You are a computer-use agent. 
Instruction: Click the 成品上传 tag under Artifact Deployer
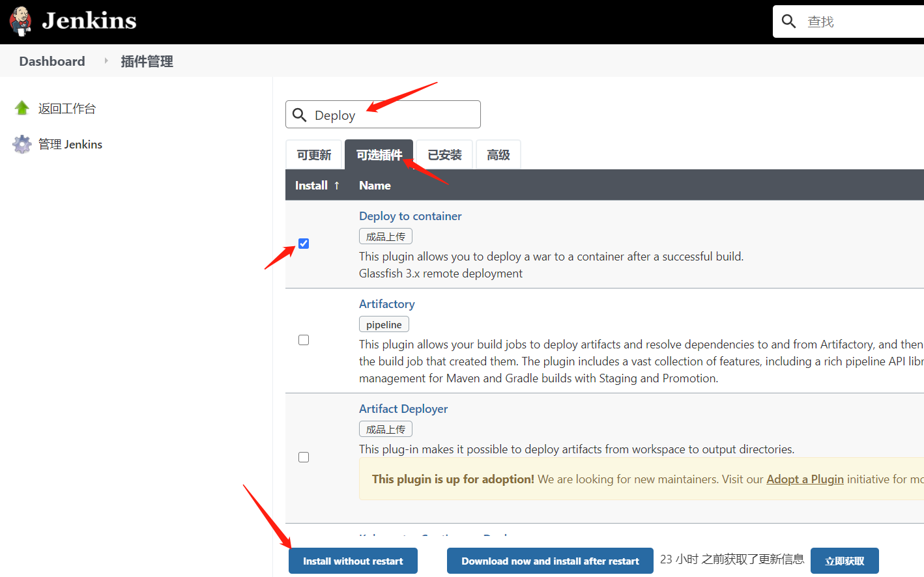pyautogui.click(x=386, y=429)
